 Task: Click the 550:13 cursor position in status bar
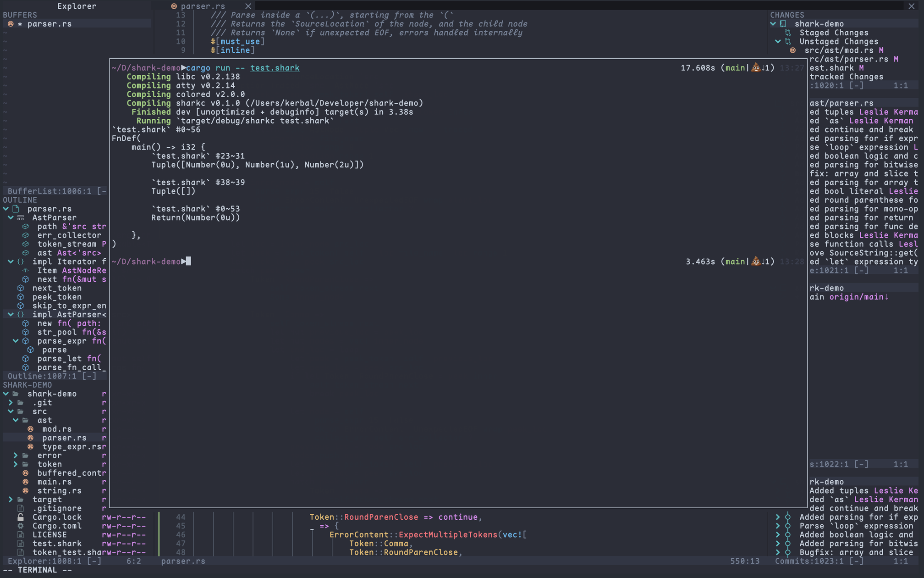tap(745, 561)
